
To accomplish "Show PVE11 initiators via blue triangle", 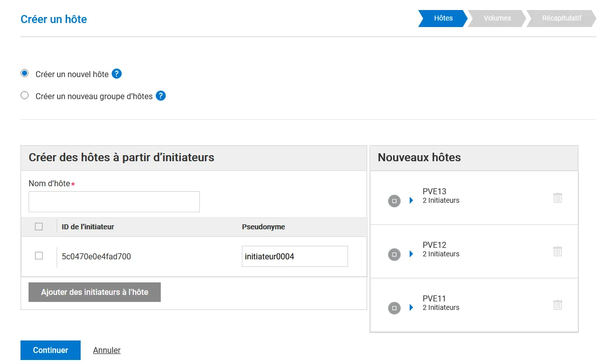I will [x=411, y=307].
